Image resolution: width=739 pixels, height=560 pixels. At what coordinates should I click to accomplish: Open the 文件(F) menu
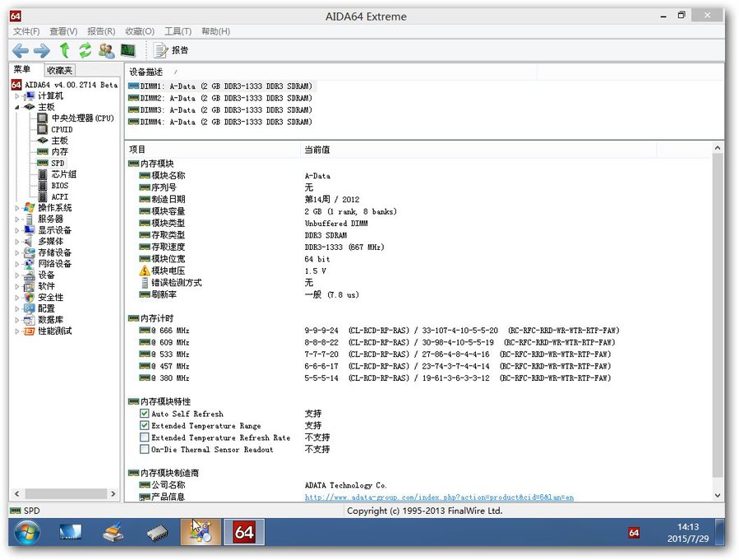26,31
